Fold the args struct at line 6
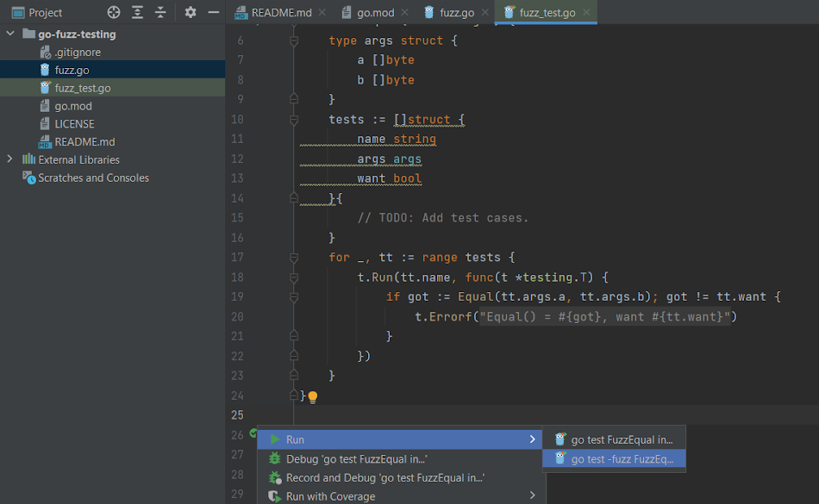Image resolution: width=819 pixels, height=504 pixels. [x=294, y=41]
